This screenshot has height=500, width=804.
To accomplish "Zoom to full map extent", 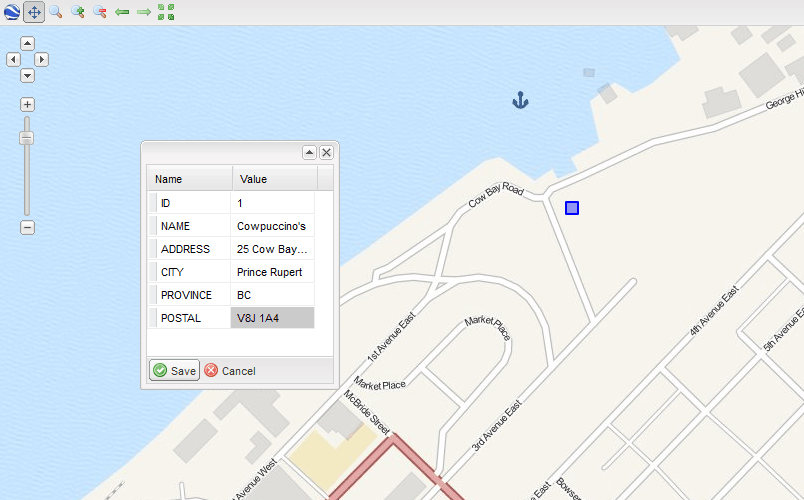I will [166, 12].
